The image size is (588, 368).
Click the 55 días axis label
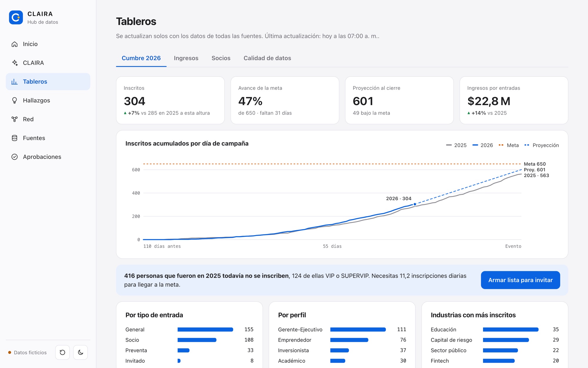(332, 246)
